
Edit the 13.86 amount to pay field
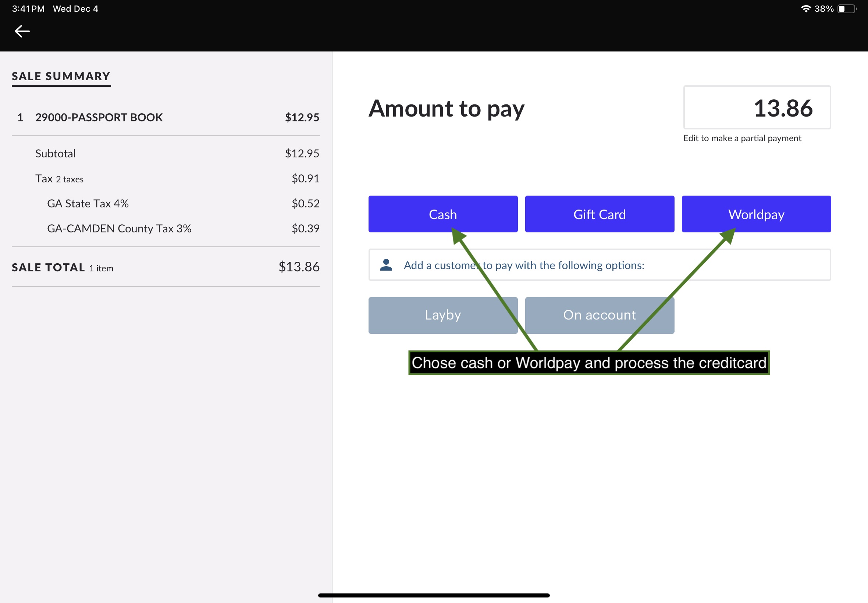757,108
